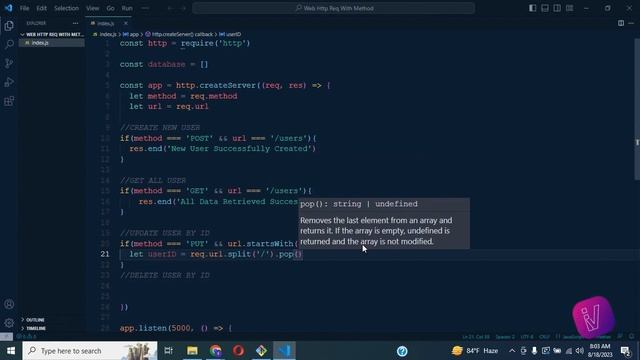Open the Source Control view
The width and height of the screenshot is (640, 360).
click(9, 63)
